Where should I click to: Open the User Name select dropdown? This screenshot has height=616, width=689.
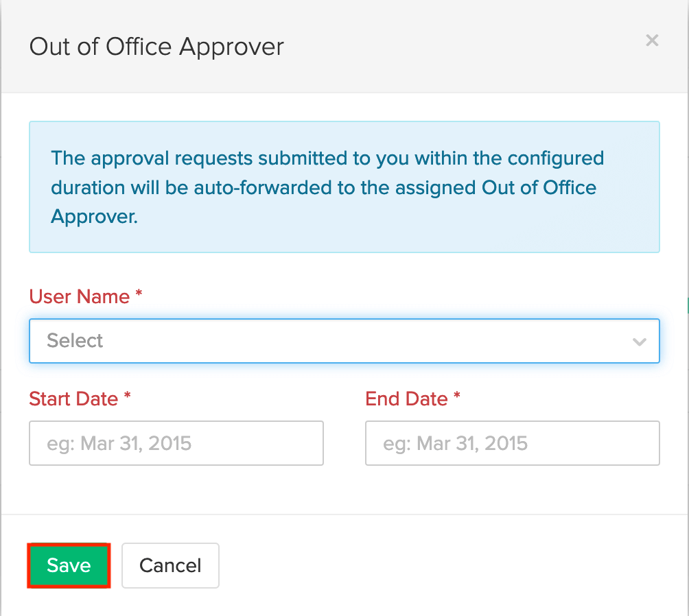(x=343, y=341)
